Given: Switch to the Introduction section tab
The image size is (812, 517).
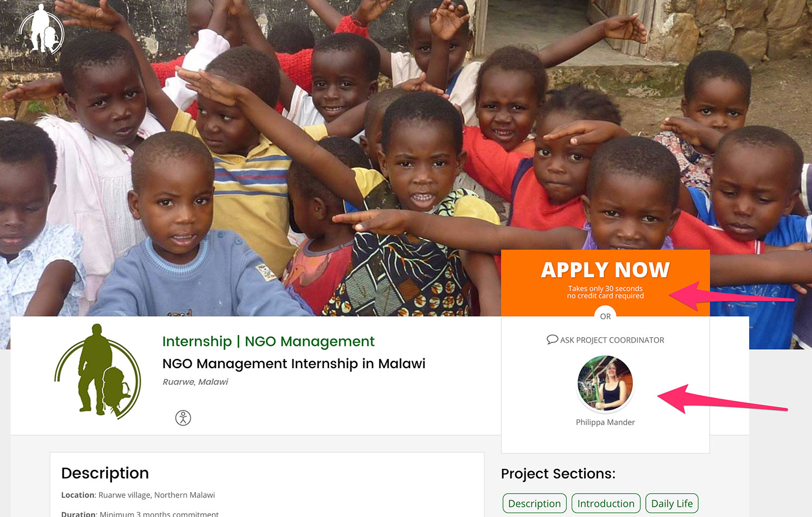Looking at the screenshot, I should coord(606,503).
